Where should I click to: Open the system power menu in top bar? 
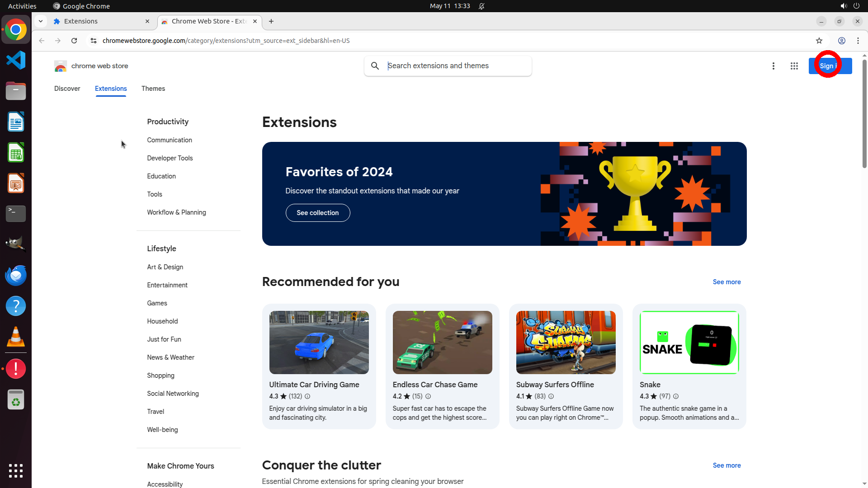(856, 6)
